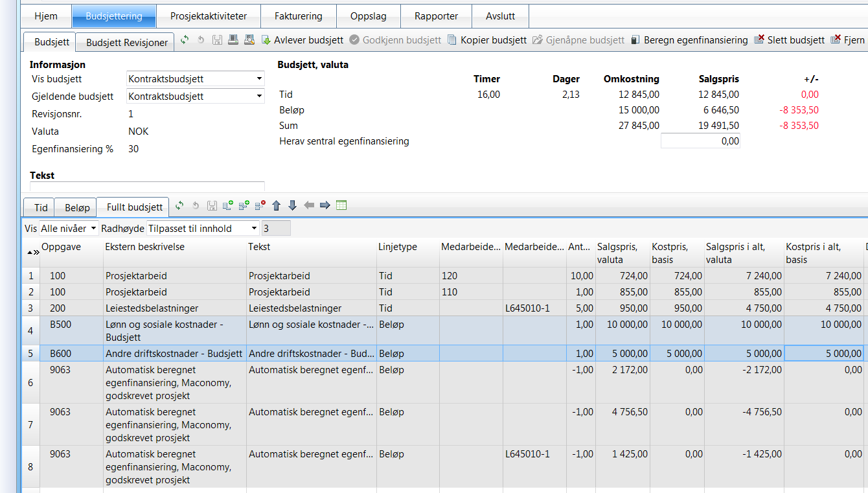Click the Herav sentral egenfinansiering input field

click(700, 141)
